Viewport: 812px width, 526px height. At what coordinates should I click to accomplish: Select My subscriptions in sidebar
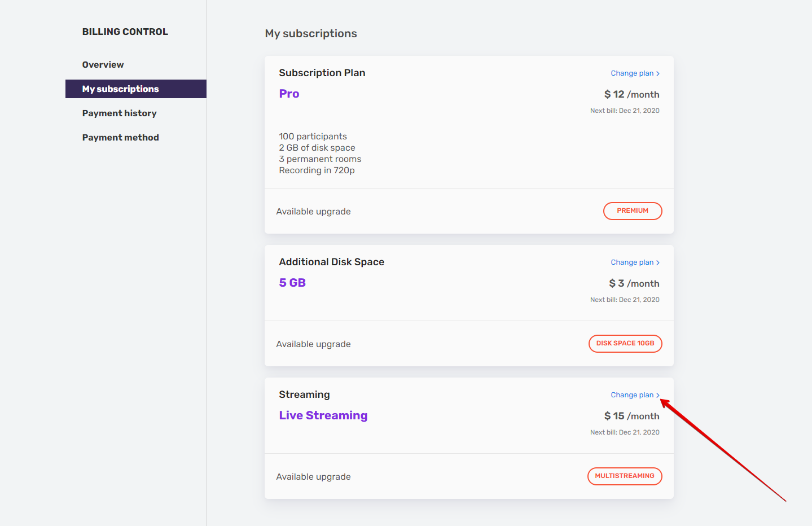pyautogui.click(x=136, y=89)
